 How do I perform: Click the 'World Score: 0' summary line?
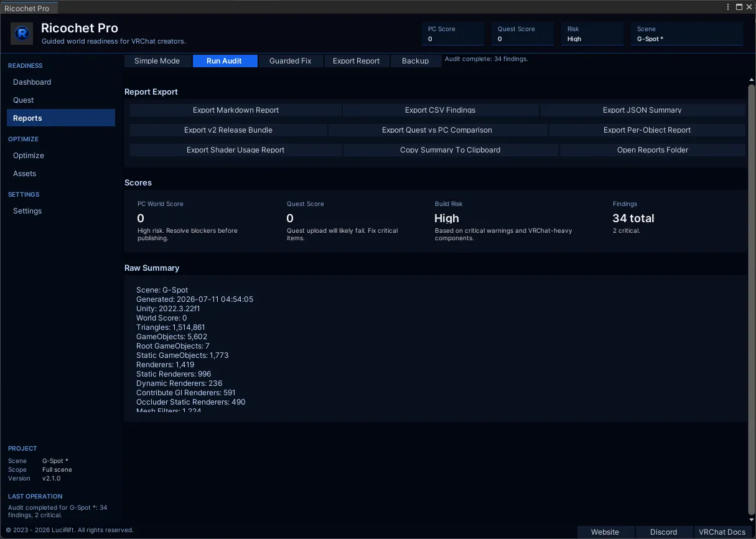(162, 318)
